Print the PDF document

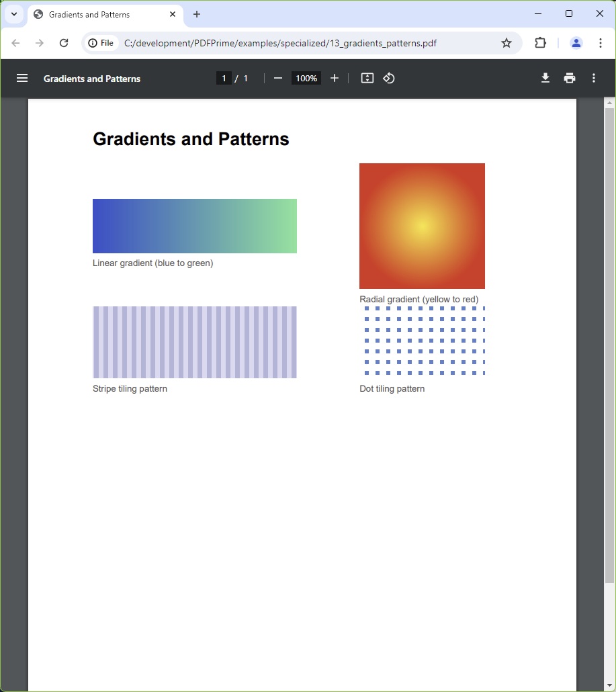pyautogui.click(x=569, y=78)
